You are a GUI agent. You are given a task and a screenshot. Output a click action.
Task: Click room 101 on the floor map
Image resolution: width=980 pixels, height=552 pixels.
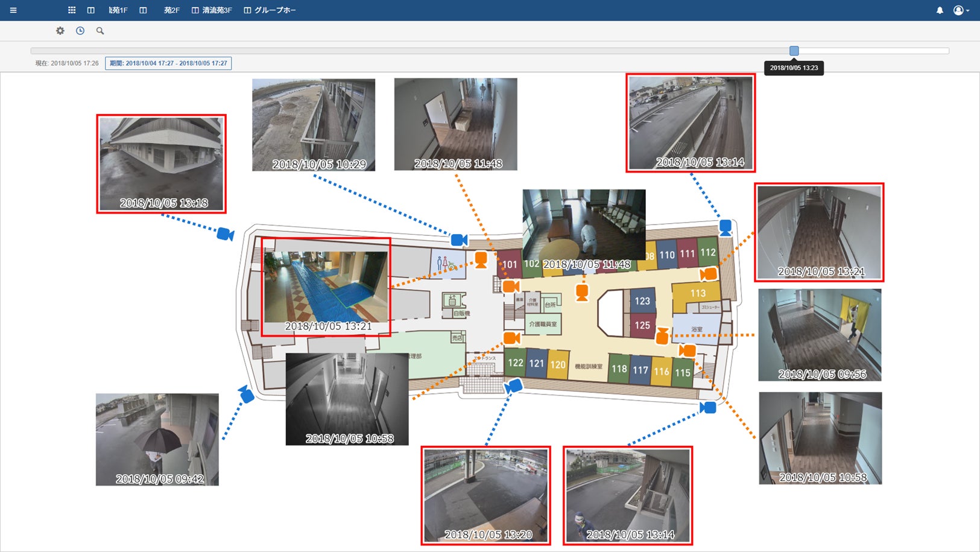pos(510,264)
